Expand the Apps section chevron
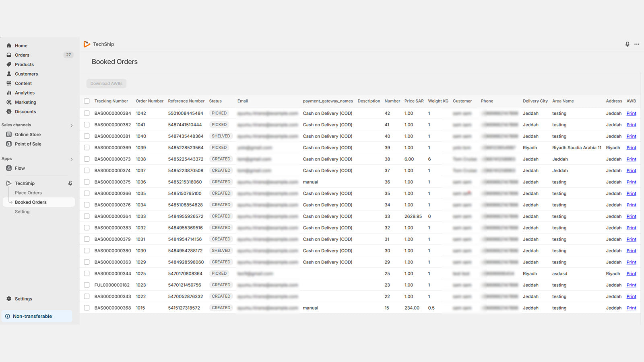Image resolution: width=644 pixels, height=362 pixels. click(72, 159)
